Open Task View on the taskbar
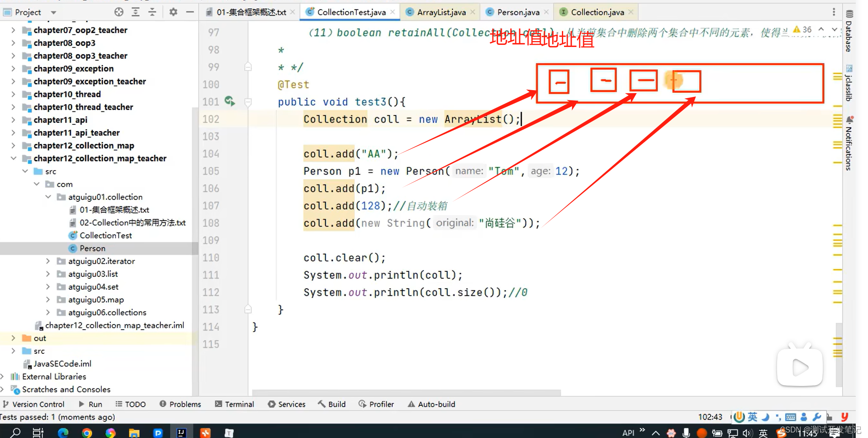 pos(38,432)
